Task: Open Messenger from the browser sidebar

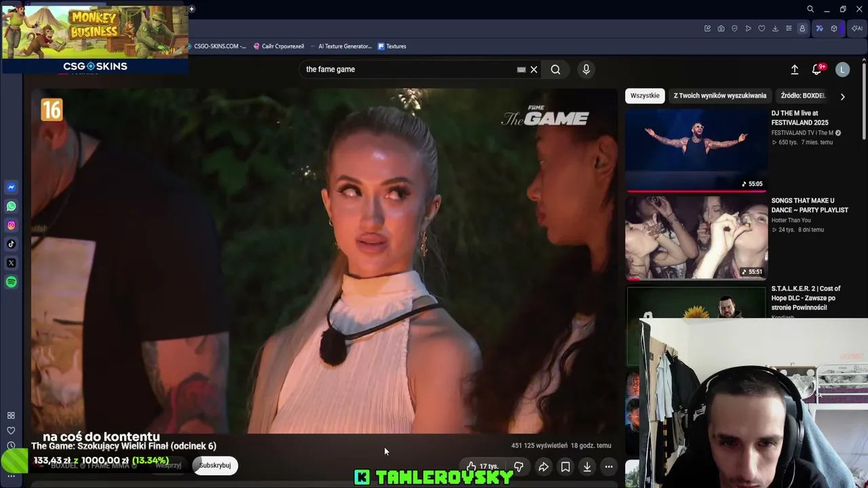Action: click(x=11, y=187)
